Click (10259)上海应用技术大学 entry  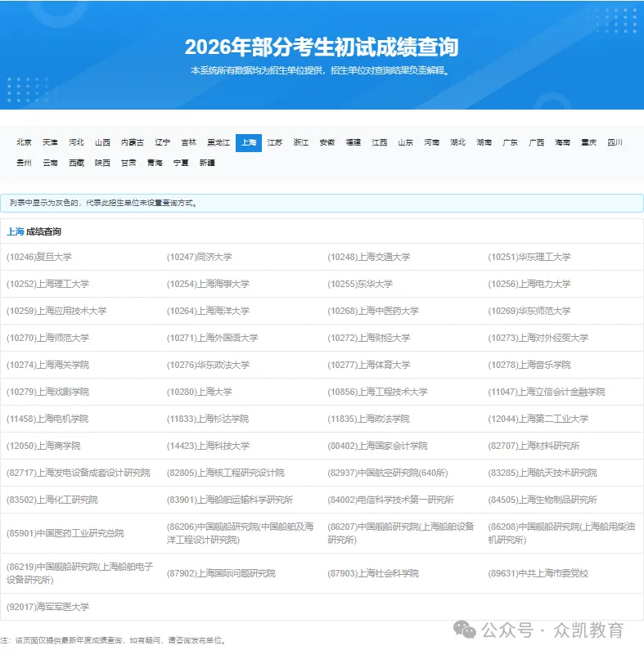[56, 311]
